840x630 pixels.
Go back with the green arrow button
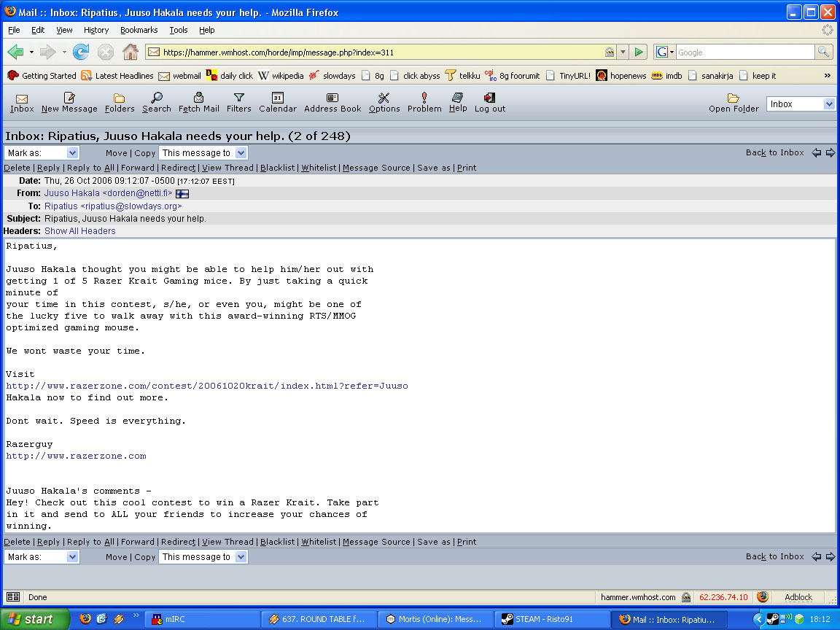pyautogui.click(x=16, y=52)
